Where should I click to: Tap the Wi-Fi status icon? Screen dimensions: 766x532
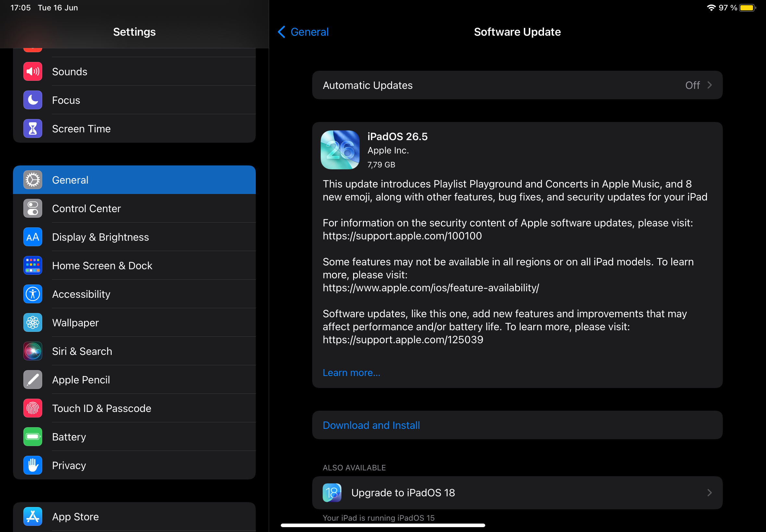[x=711, y=8]
